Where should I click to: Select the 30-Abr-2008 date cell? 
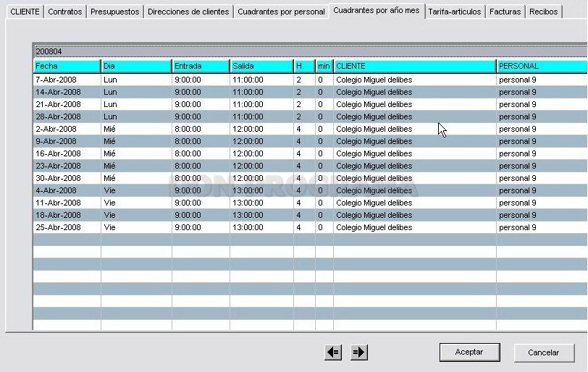[x=67, y=178]
